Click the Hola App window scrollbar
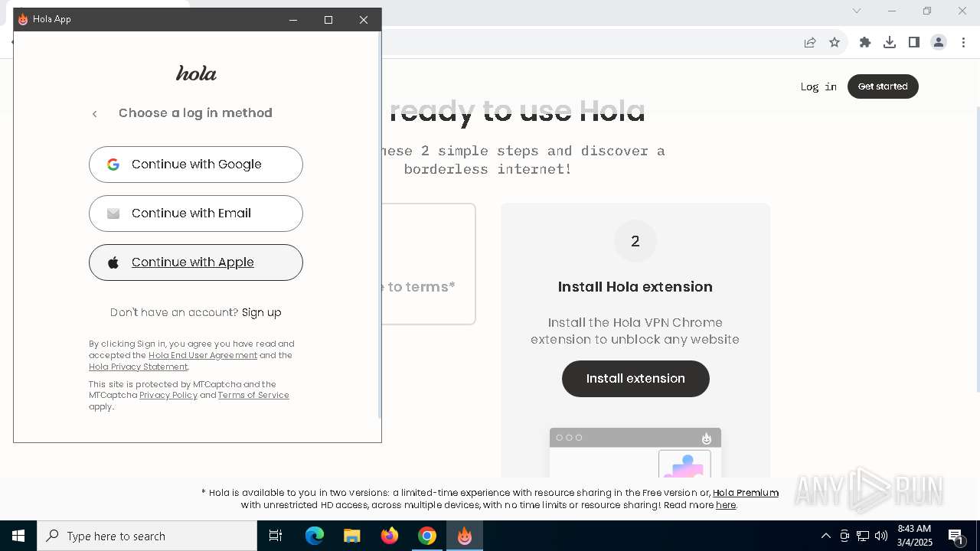This screenshot has width=980, height=551. tap(380, 226)
